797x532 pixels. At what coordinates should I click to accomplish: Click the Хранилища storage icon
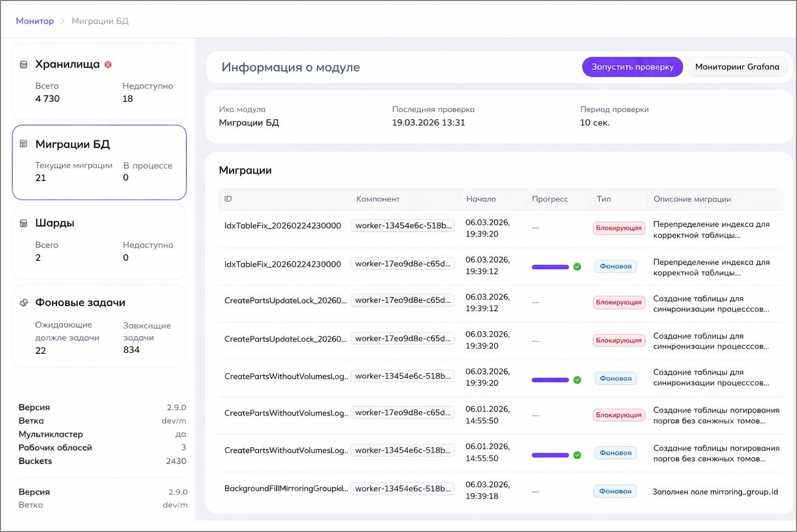23,65
